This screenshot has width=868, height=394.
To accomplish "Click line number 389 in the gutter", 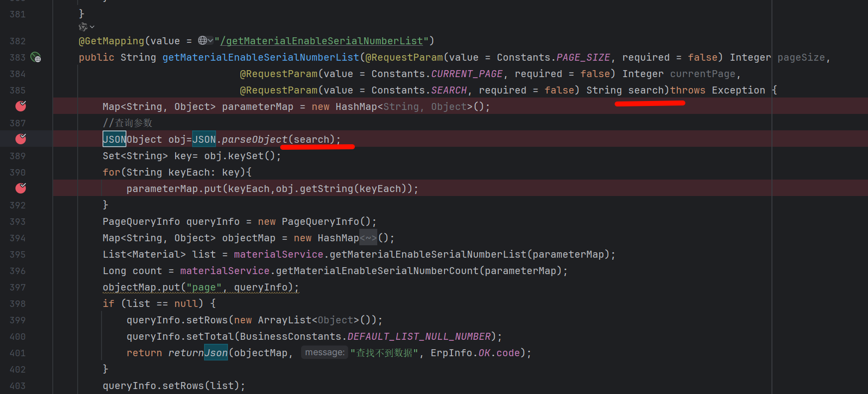I will click(x=17, y=156).
